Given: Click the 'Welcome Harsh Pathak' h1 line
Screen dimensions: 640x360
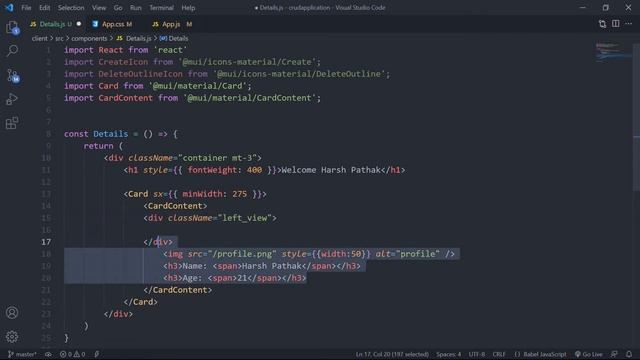Looking at the screenshot, I should tap(264, 170).
